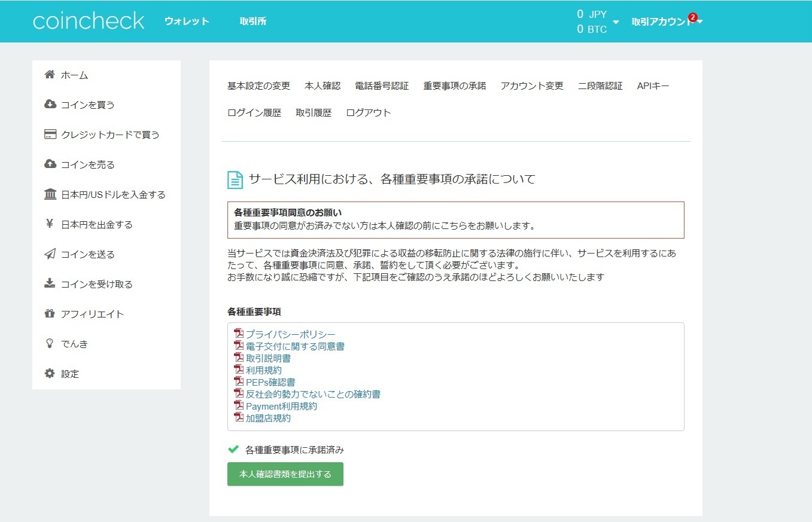The height and width of the screenshot is (522, 812).
Task: Click the 0 BTC balance text
Action: tap(592, 29)
